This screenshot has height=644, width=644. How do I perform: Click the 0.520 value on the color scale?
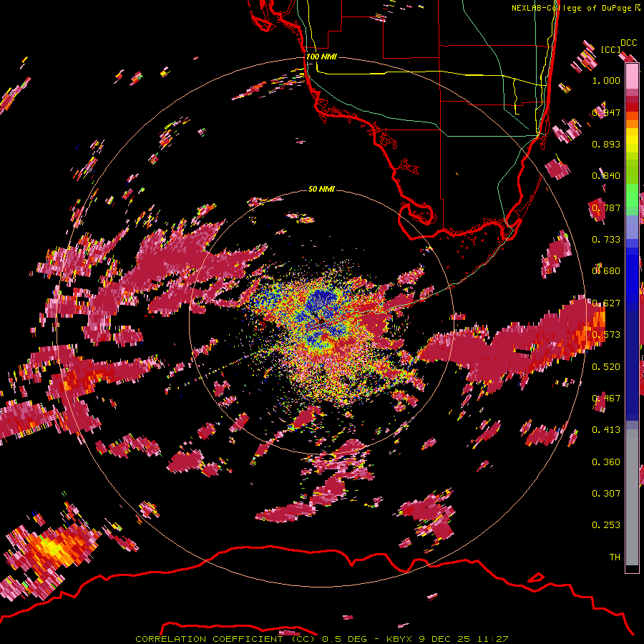[606, 367]
